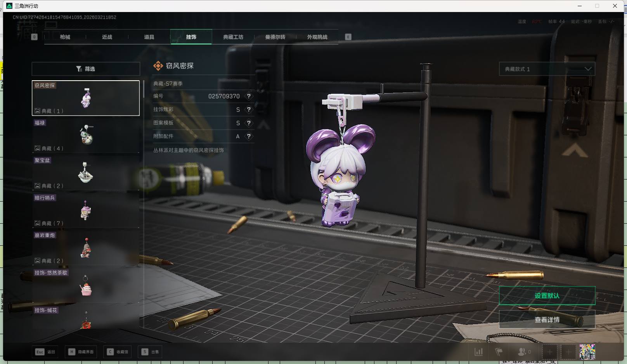Click the flag icon in bottom bar
The height and width of the screenshot is (364, 627).
[499, 352]
